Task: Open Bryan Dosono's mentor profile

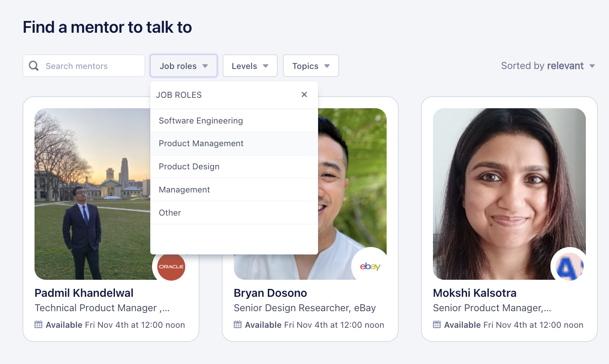Action: click(x=270, y=293)
